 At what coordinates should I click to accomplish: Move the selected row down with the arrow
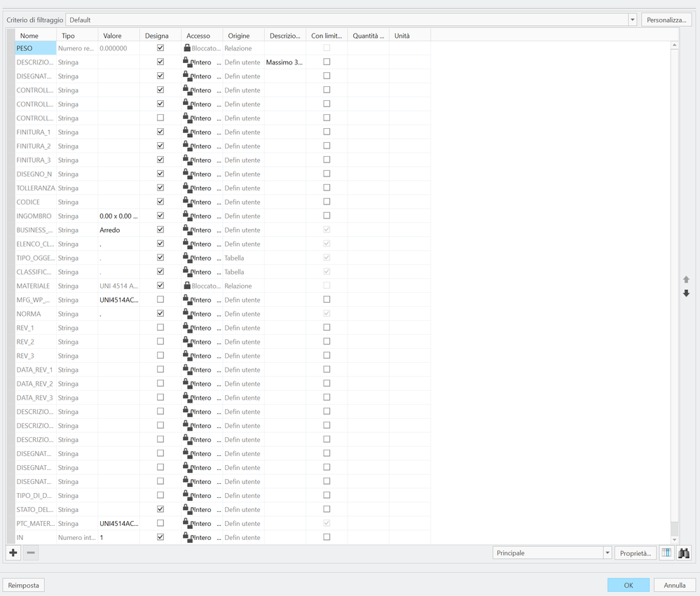[686, 293]
